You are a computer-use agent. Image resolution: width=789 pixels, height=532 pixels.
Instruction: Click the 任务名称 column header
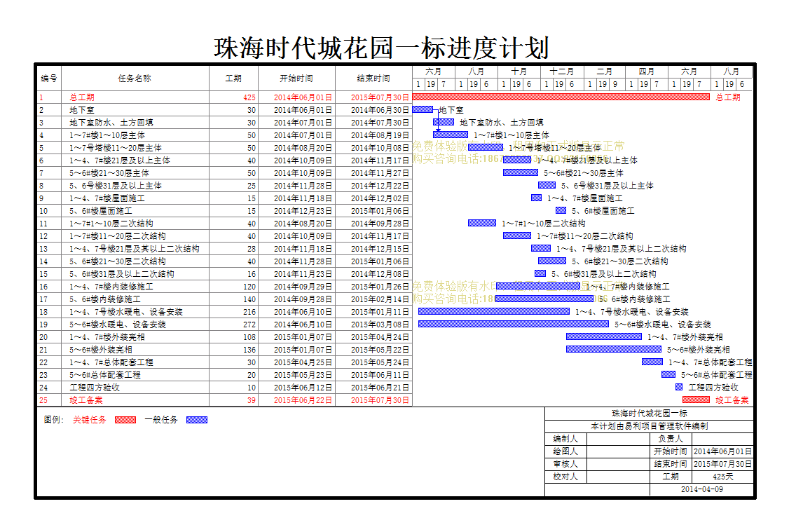(135, 78)
